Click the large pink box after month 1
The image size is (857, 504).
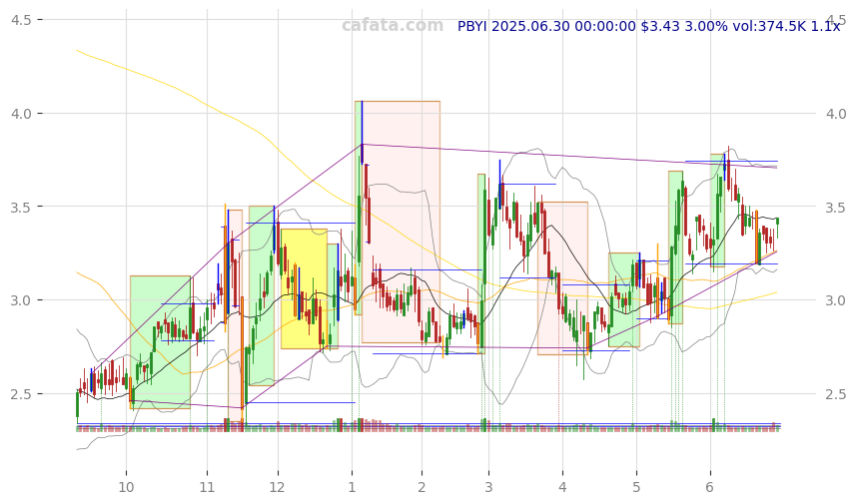(401, 223)
